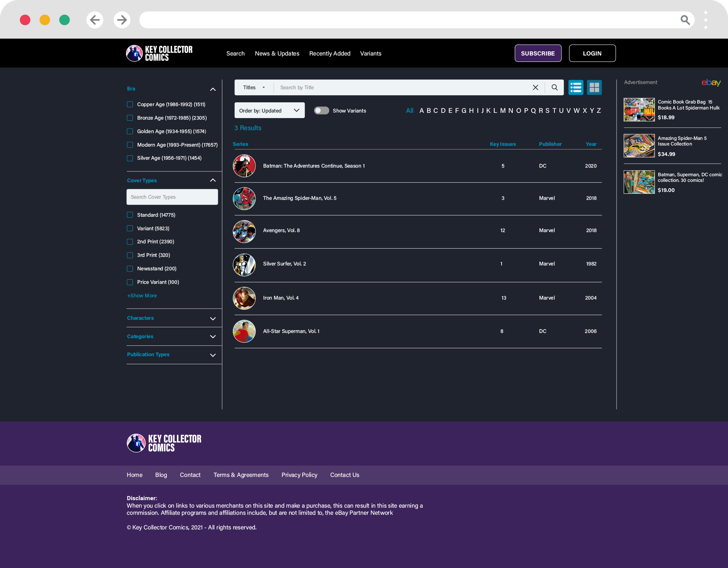The width and height of the screenshot is (728, 568).
Task: Click the search magnifier button
Action: [x=554, y=87]
